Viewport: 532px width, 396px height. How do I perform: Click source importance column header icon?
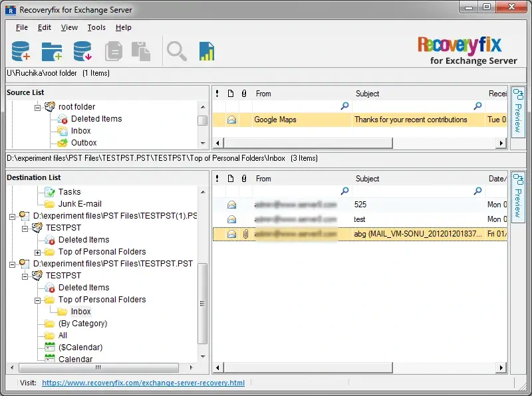[217, 94]
